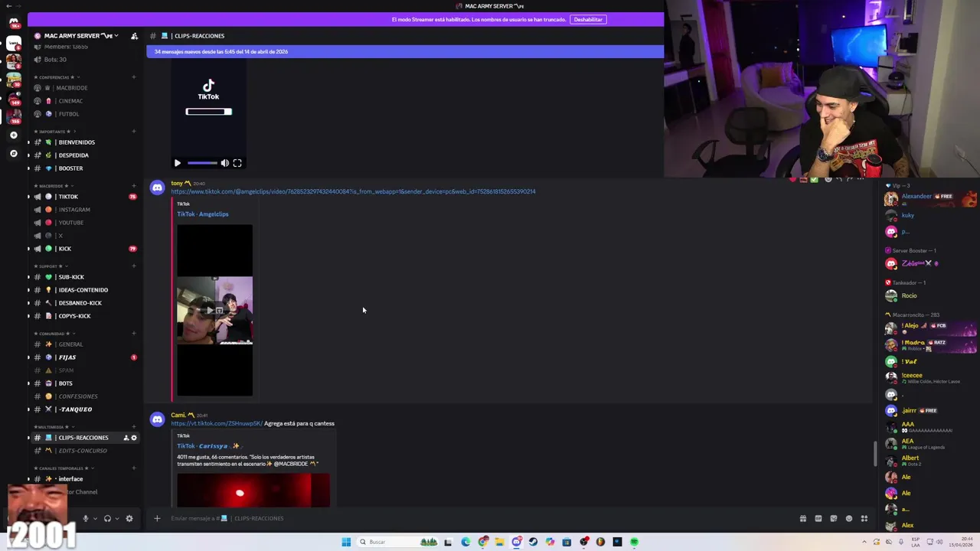980x551 pixels.
Task: Open the emoji picker
Action: [849, 518]
